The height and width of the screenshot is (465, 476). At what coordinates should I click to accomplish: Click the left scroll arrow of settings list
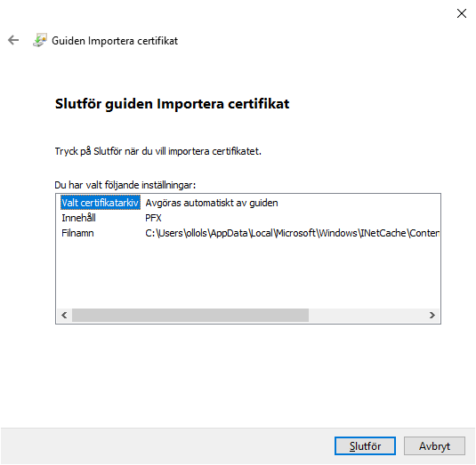coord(64,315)
